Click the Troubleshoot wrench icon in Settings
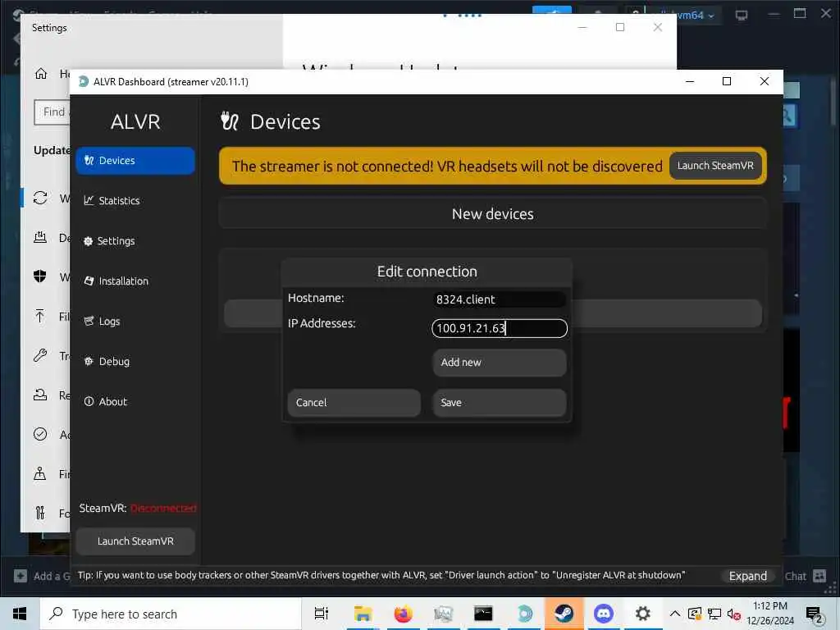The height and width of the screenshot is (630, 840). pyautogui.click(x=40, y=355)
